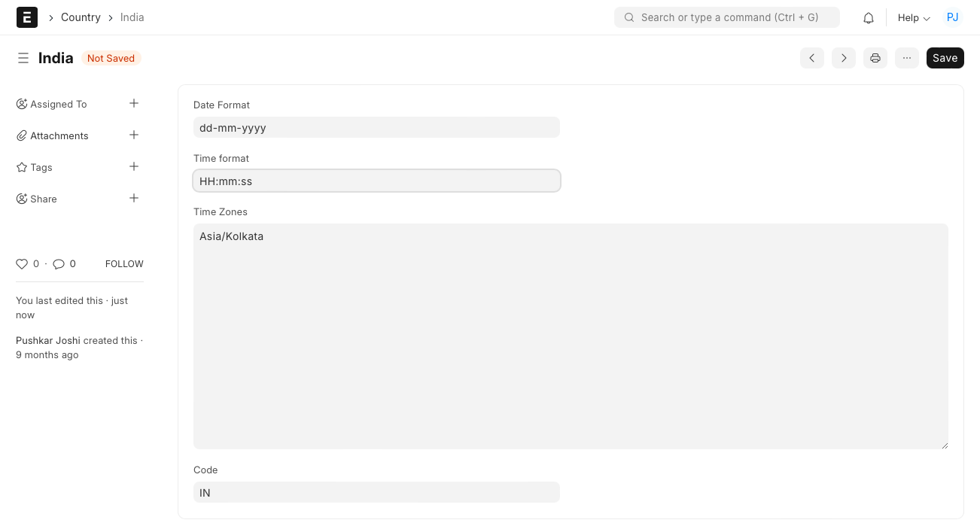Screen dimensions: 980x529
Task: Click inside the Time format field
Action: [376, 181]
